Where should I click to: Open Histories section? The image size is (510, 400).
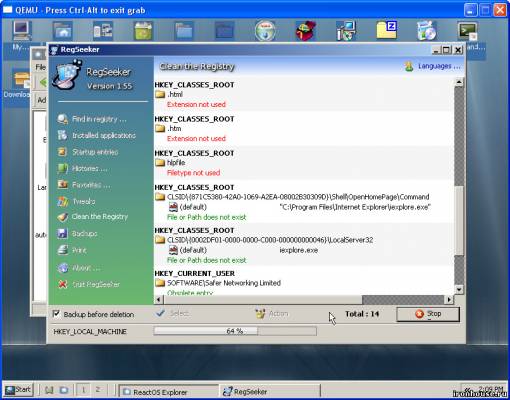click(x=82, y=168)
